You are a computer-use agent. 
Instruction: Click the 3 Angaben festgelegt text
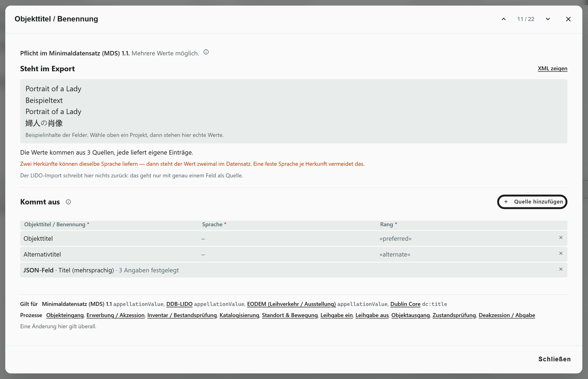(149, 270)
